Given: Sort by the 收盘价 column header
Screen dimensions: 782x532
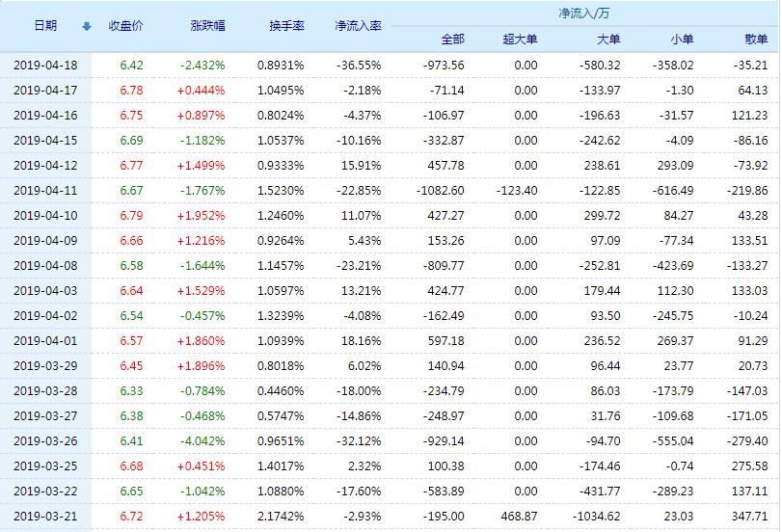Looking at the screenshot, I should [x=125, y=26].
